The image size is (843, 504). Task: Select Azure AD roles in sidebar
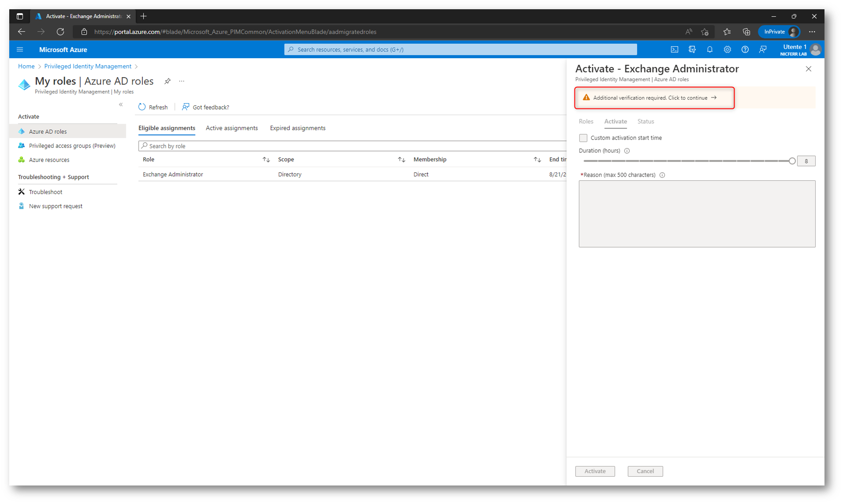(67, 131)
